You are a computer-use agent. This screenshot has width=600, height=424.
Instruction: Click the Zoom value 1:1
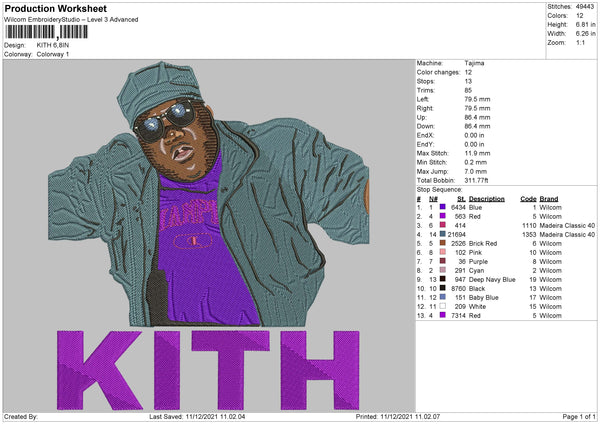[x=580, y=42]
